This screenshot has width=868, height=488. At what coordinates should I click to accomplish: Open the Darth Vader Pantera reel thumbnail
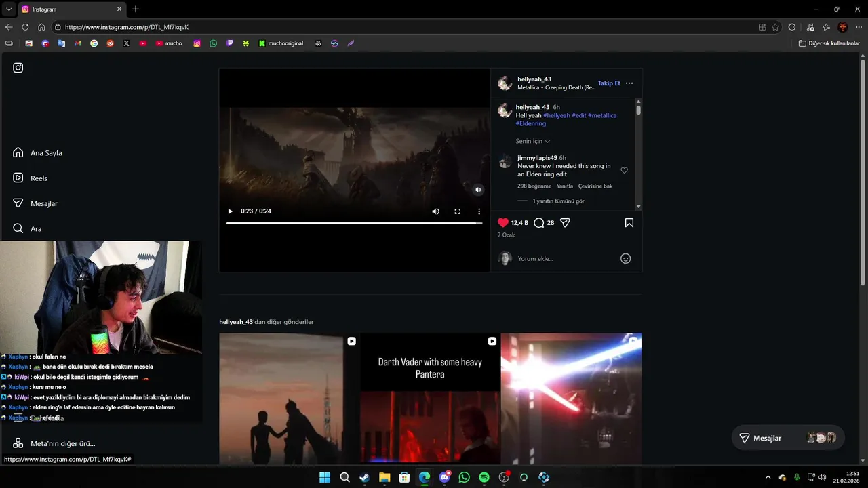point(430,399)
